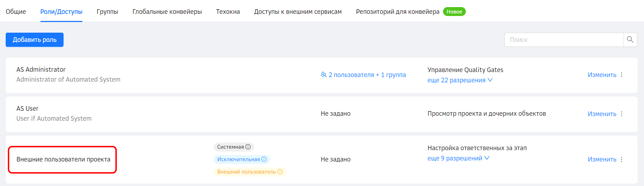644x186 pixels.
Task: Click the search magnifier icon
Action: coord(630,40)
